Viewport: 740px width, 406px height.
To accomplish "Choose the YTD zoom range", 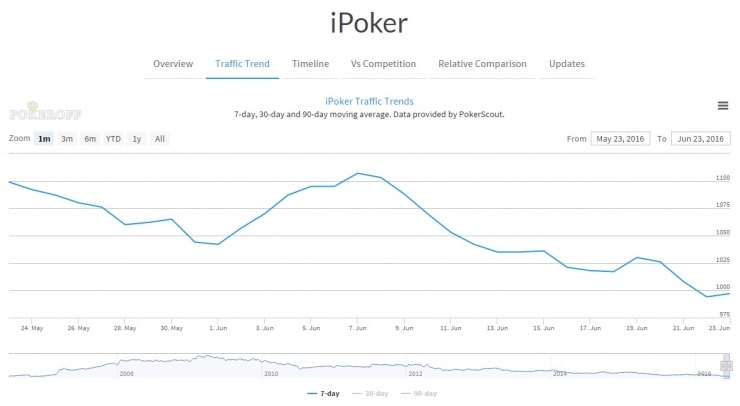I will (x=113, y=139).
